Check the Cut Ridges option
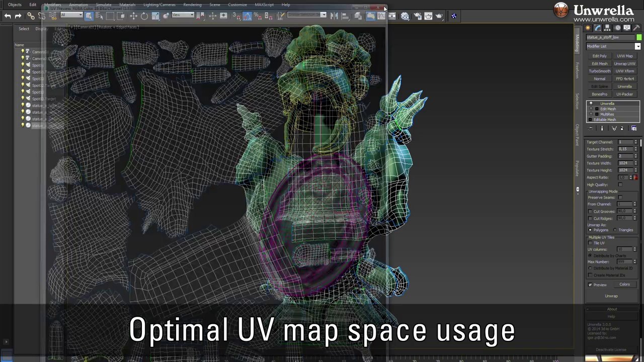Screen dimensions: 644x362 (590, 219)
